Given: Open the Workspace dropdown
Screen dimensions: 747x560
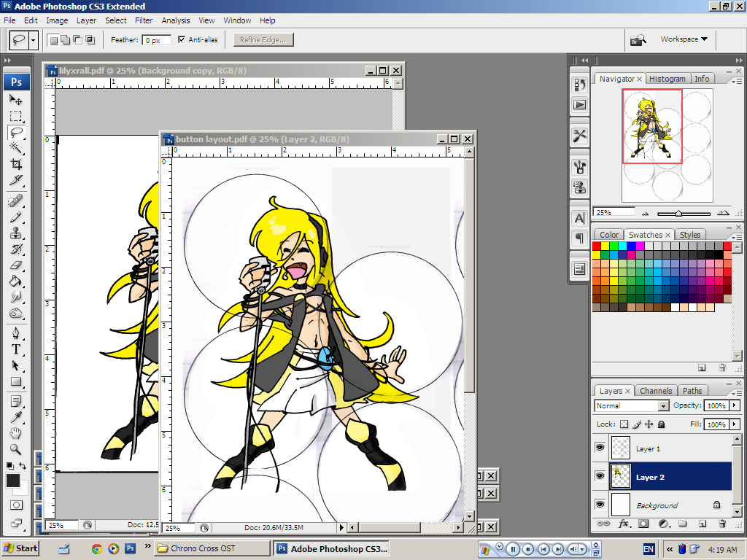Looking at the screenshot, I should point(684,39).
